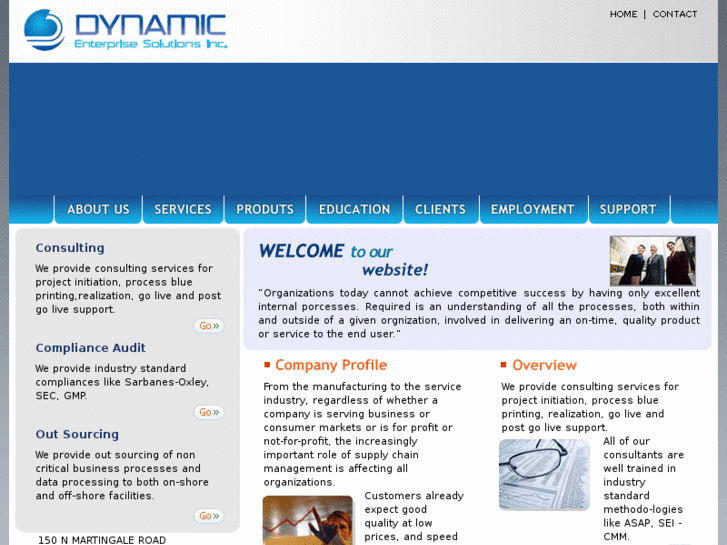Select the Consulting heading
The height and width of the screenshot is (545, 727).
(70, 248)
